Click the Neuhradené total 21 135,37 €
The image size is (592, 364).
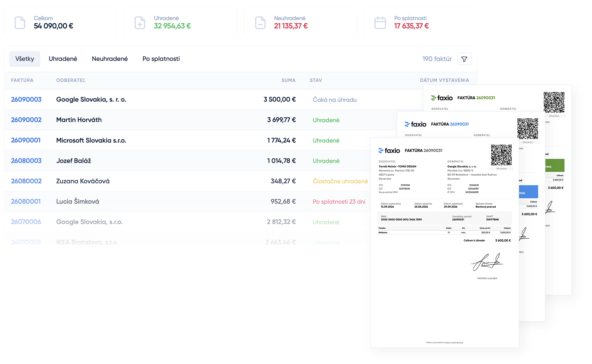point(291,26)
